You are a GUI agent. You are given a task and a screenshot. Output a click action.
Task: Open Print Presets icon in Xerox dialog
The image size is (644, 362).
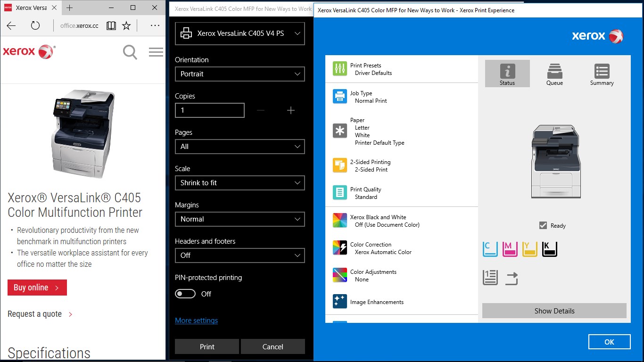[x=340, y=69]
